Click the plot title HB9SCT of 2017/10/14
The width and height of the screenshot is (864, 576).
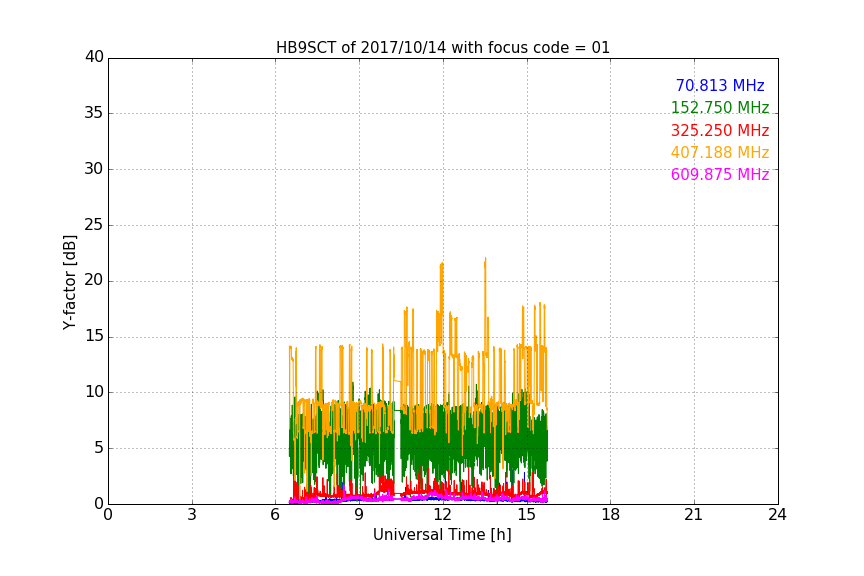coord(442,48)
